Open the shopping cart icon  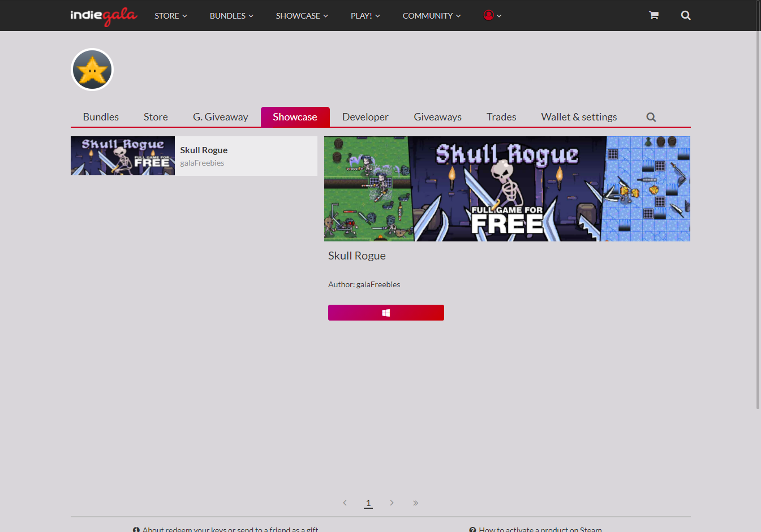pos(653,15)
